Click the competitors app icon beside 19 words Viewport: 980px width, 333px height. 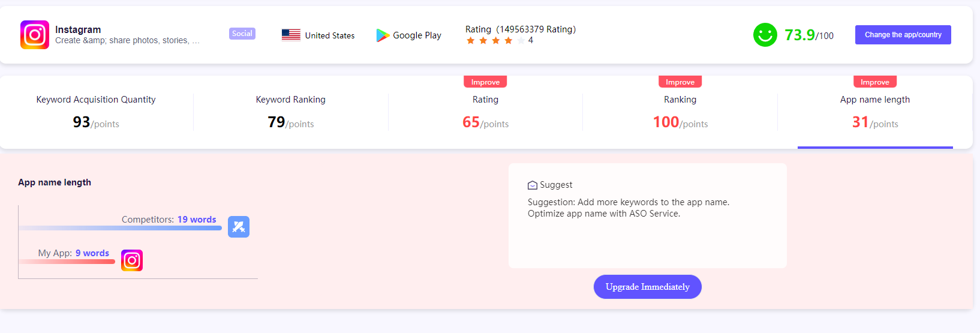pyautogui.click(x=239, y=227)
